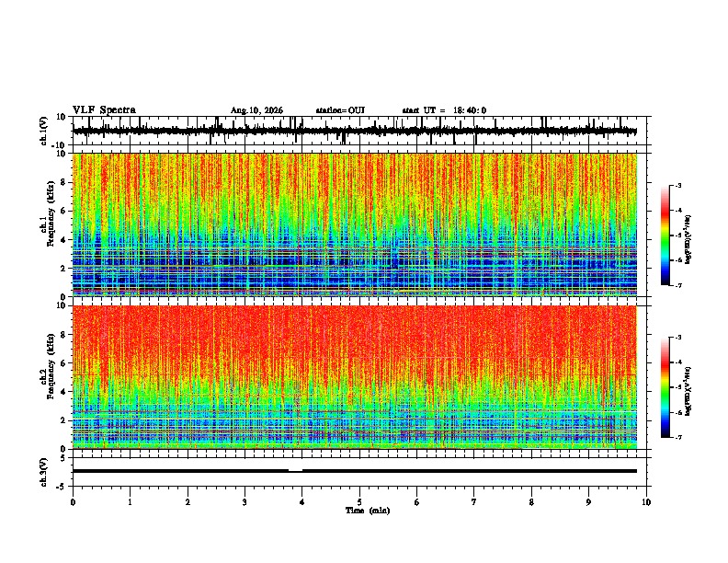This screenshot has height=563, width=728.
Task: Click the start UT time '18:40:0'
Action: [470, 110]
